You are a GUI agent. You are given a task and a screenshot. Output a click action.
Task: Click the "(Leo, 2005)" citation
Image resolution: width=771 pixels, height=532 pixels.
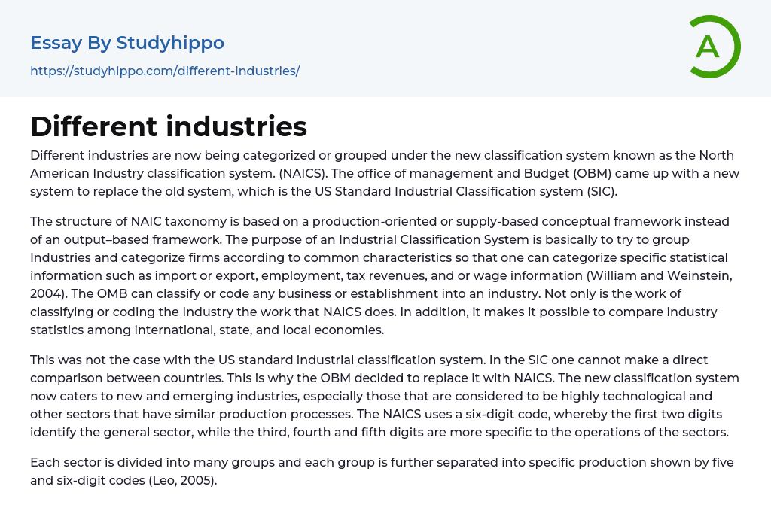tap(179, 480)
